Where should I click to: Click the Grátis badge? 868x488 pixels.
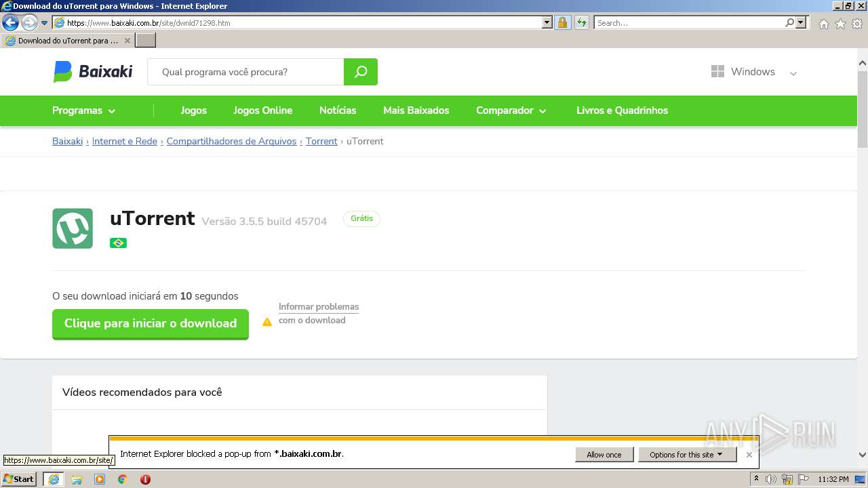point(361,218)
